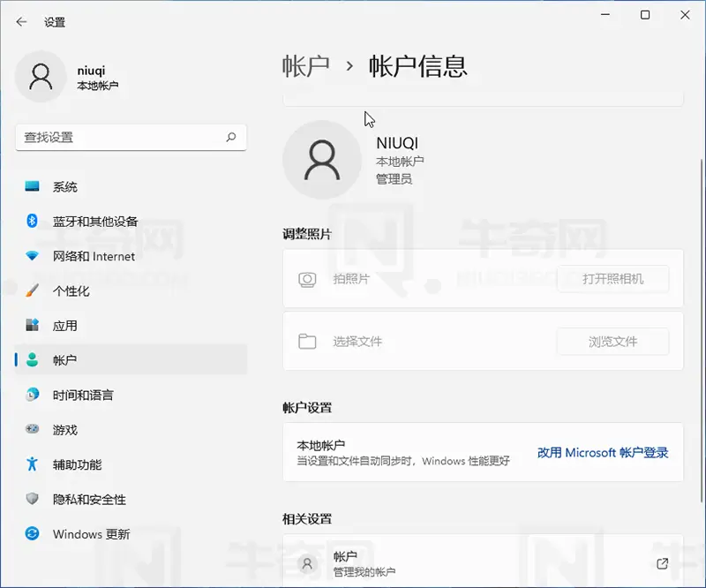Image resolution: width=706 pixels, height=588 pixels.
Task: Open 网络和 Internet section
Action: (131, 256)
